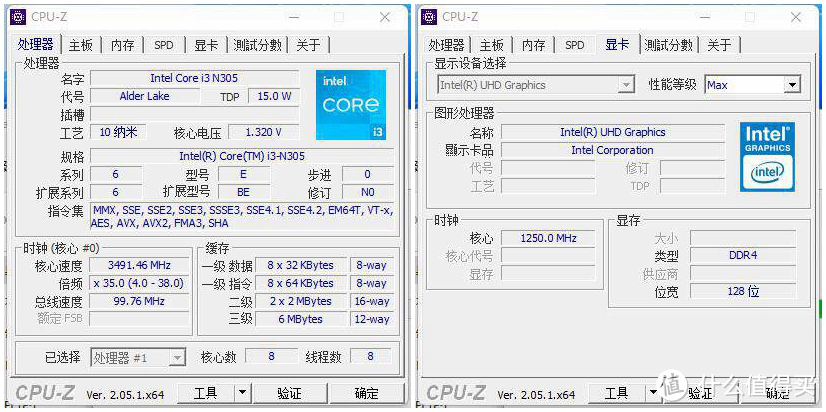Viewport: 826px width, 412px height.
Task: Click the 一级 数据 value 8 x 32 KBytes
Action: (300, 265)
